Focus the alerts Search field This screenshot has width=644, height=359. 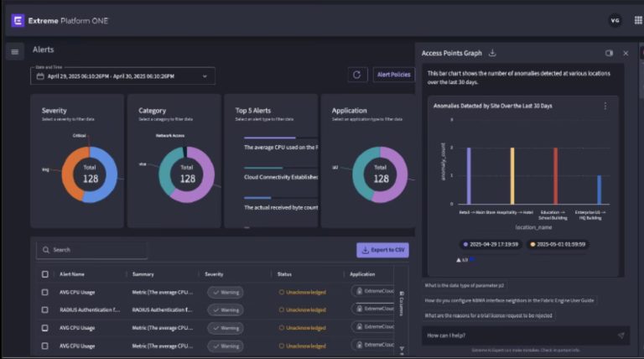[x=92, y=250]
